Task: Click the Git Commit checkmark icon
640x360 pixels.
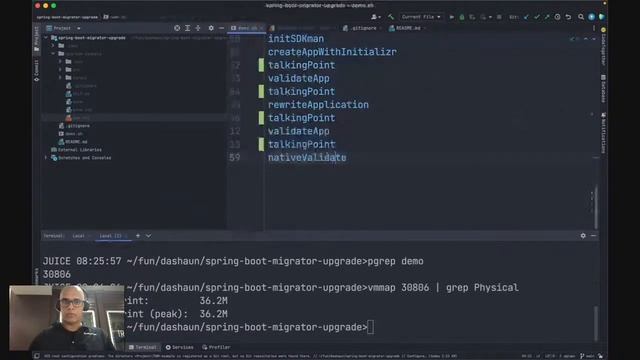Action: coord(537,17)
